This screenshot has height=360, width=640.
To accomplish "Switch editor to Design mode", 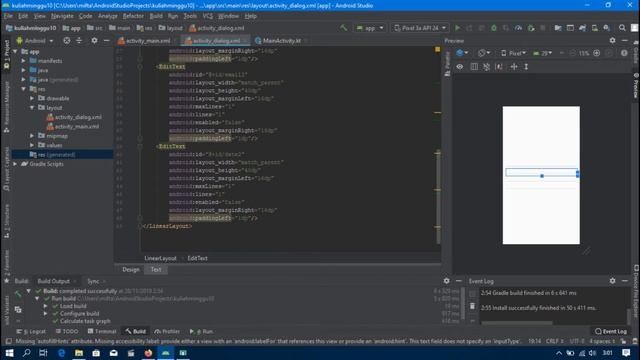I will (131, 269).
